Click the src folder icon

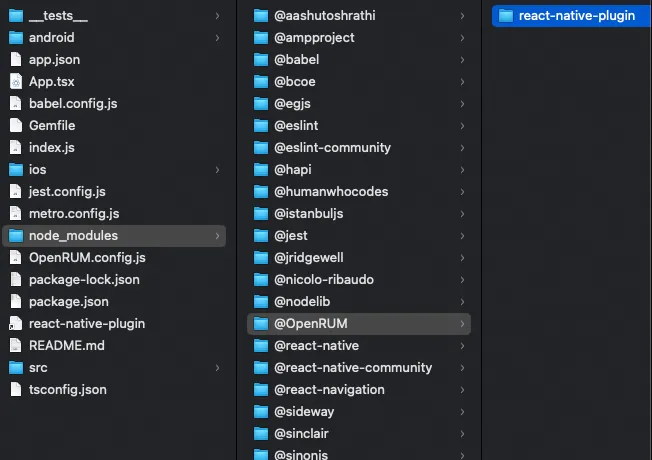tap(16, 368)
